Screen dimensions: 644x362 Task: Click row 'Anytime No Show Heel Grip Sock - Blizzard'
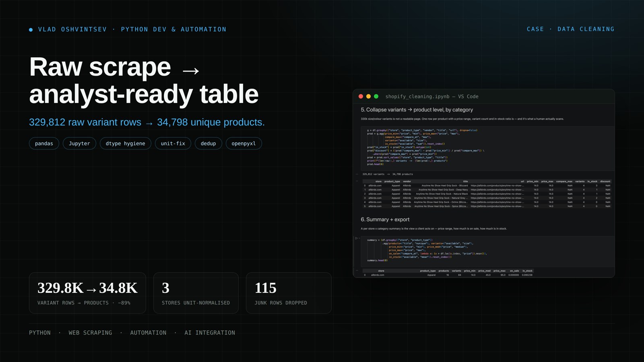click(x=487, y=185)
